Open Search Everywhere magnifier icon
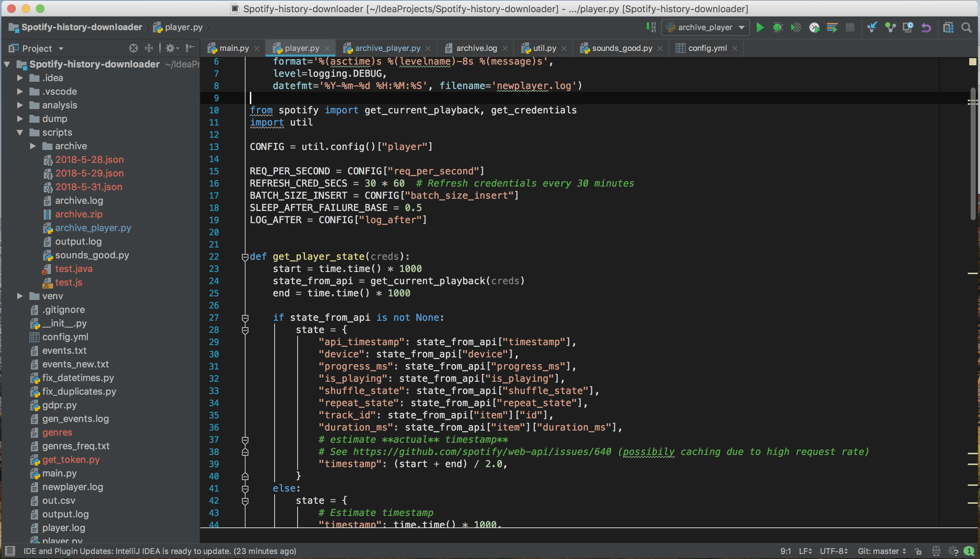The height and width of the screenshot is (559, 980). click(x=967, y=28)
